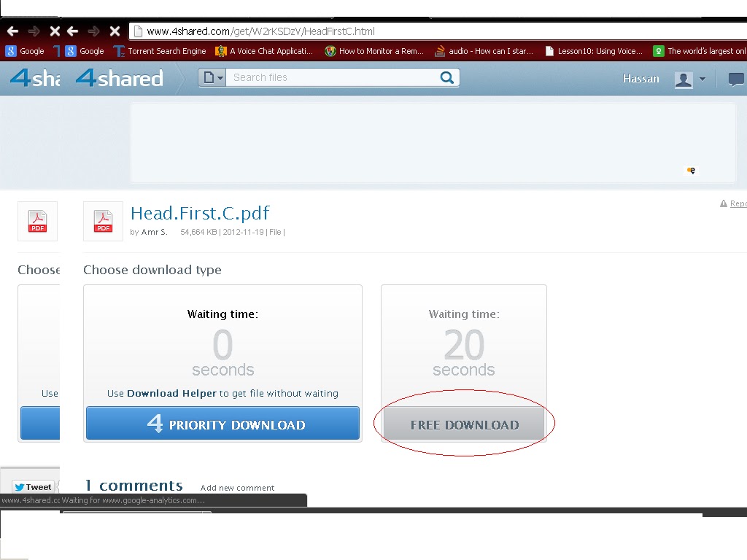747x560 pixels.
Task: Click the Hassan username in the header
Action: click(640, 79)
